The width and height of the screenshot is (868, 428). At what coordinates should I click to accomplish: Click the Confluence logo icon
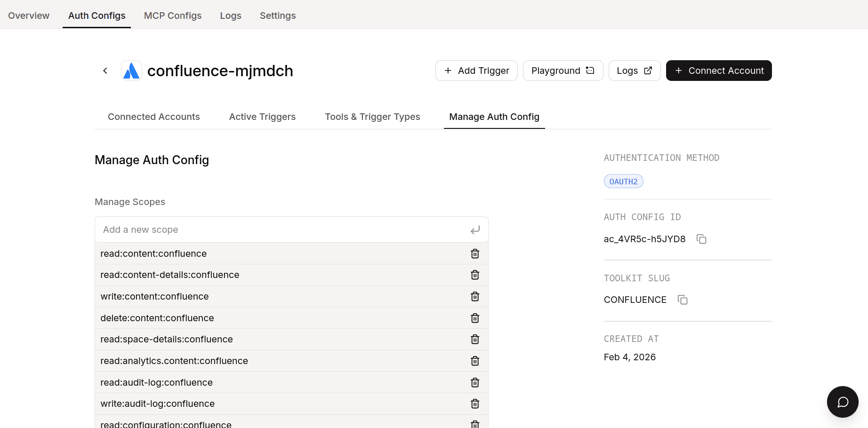[x=131, y=71]
